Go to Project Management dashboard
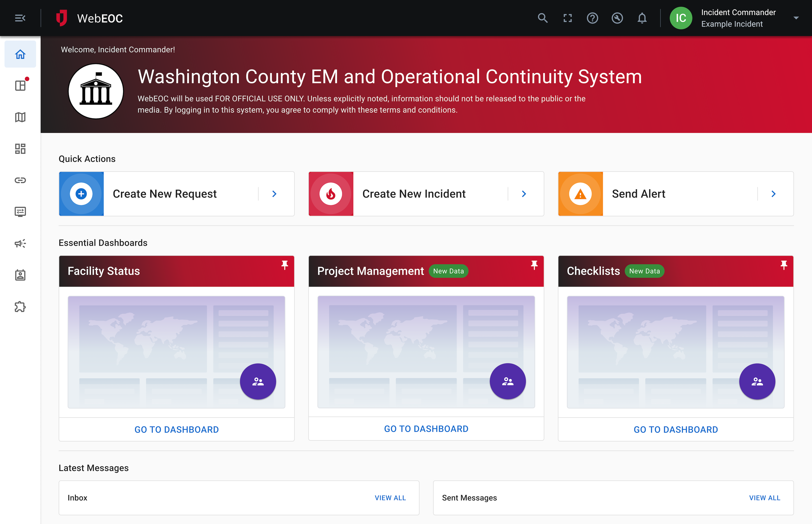The height and width of the screenshot is (524, 812). (x=426, y=429)
